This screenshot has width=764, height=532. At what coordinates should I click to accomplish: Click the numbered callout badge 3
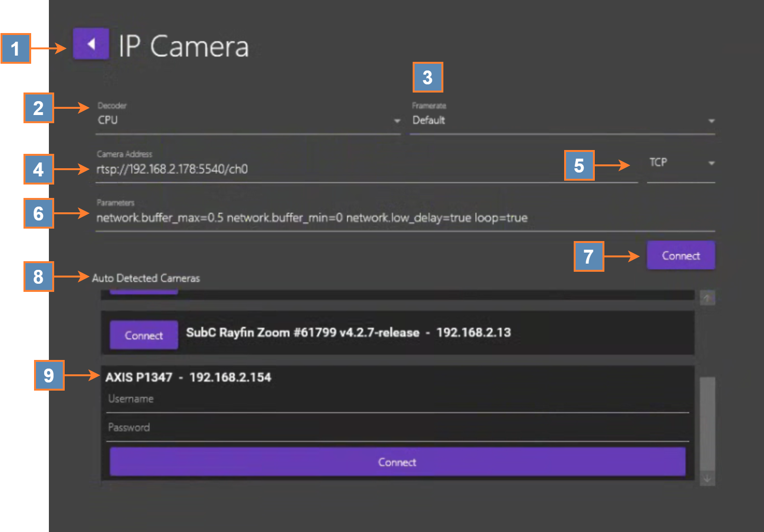(428, 77)
